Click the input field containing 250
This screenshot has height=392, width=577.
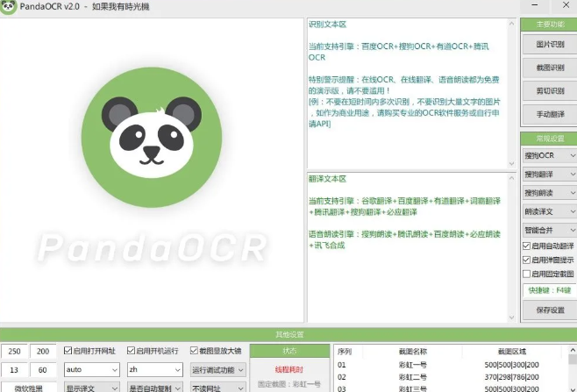click(x=14, y=351)
